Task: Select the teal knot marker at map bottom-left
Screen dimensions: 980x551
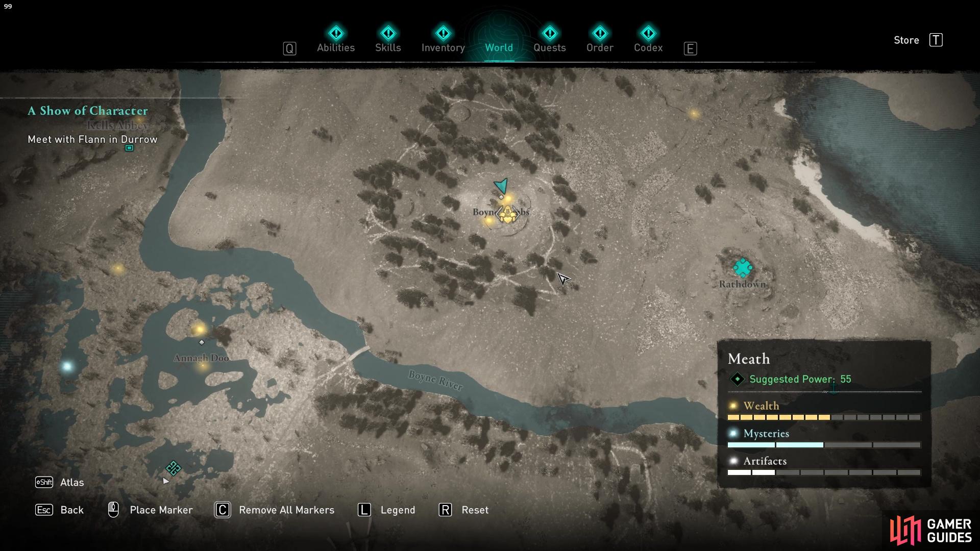Action: [173, 468]
